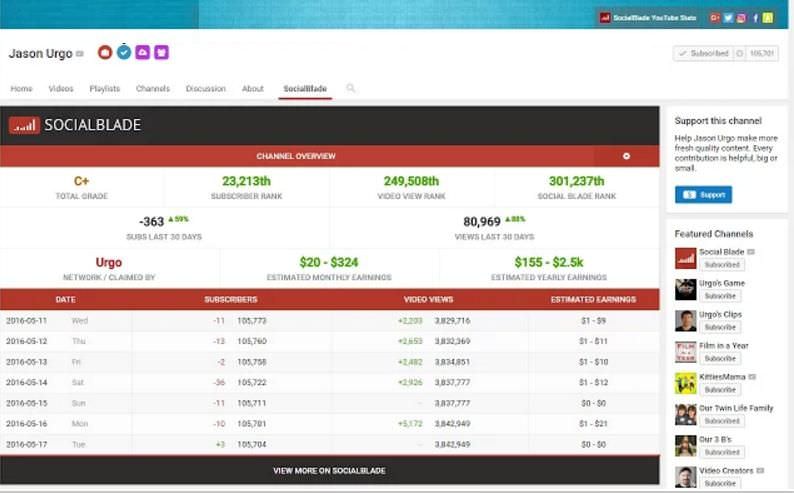Click the C+ total grade
Image resolution: width=794 pixels, height=493 pixels.
(82, 181)
